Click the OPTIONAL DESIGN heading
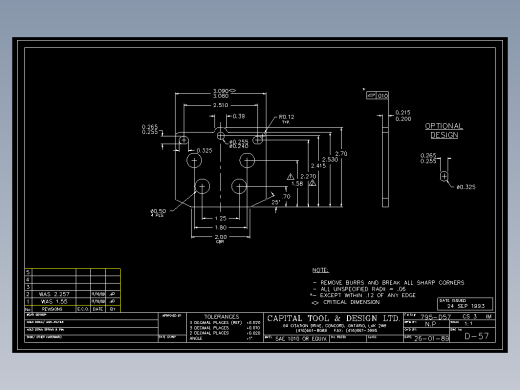The width and height of the screenshot is (520, 390). 444,131
